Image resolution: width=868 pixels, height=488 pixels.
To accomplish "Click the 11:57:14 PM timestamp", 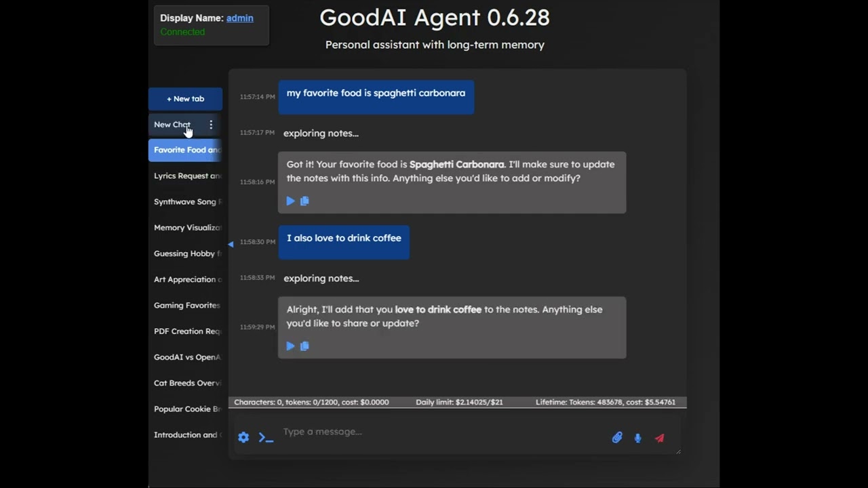I will pos(257,97).
